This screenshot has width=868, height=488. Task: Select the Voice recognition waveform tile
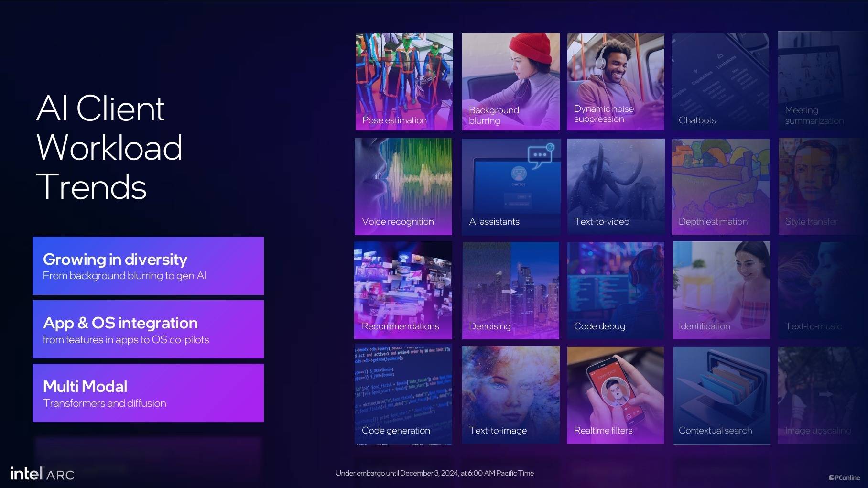pos(403,186)
